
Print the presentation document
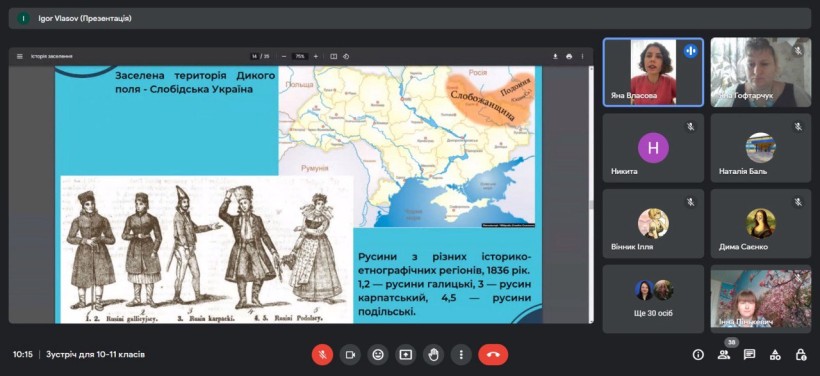[569, 56]
